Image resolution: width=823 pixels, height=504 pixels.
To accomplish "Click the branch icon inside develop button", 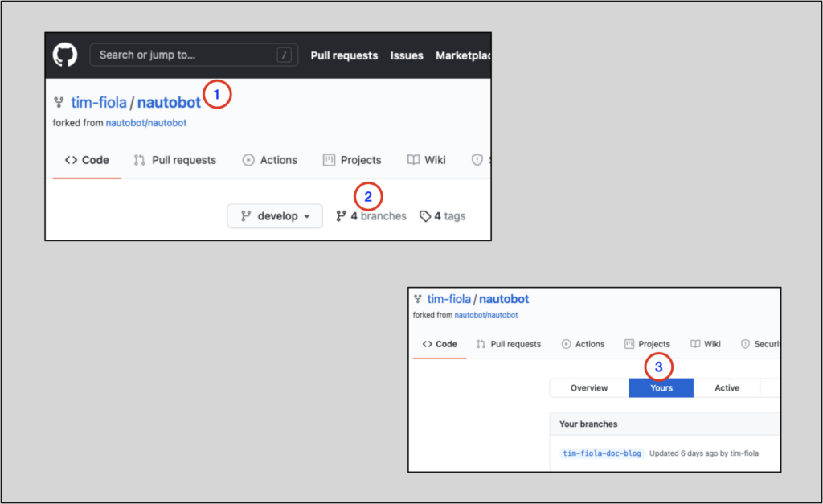I will point(246,215).
